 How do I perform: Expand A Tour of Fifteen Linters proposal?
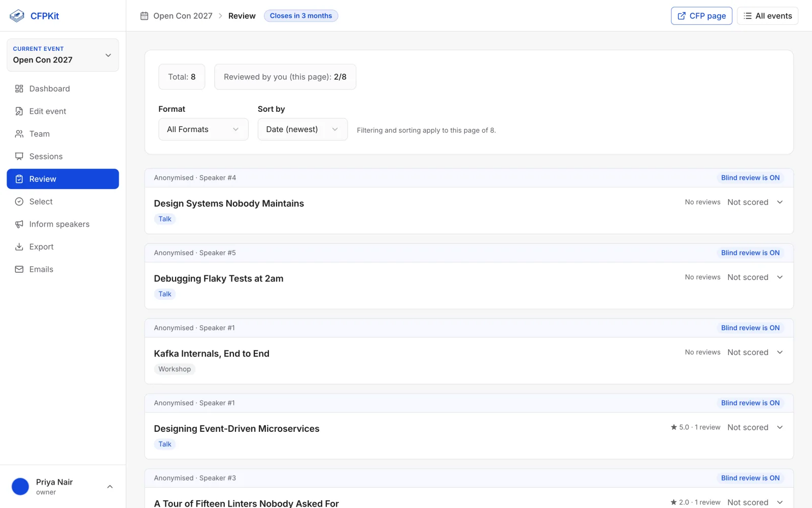pos(780,502)
